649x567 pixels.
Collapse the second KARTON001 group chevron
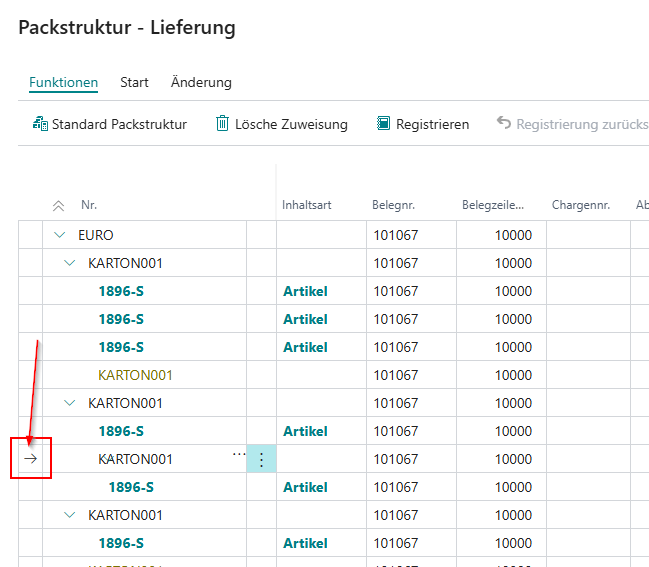(x=70, y=403)
